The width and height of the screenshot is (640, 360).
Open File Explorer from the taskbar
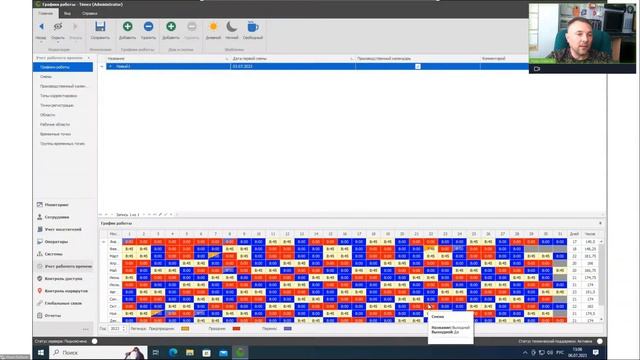pos(190,353)
